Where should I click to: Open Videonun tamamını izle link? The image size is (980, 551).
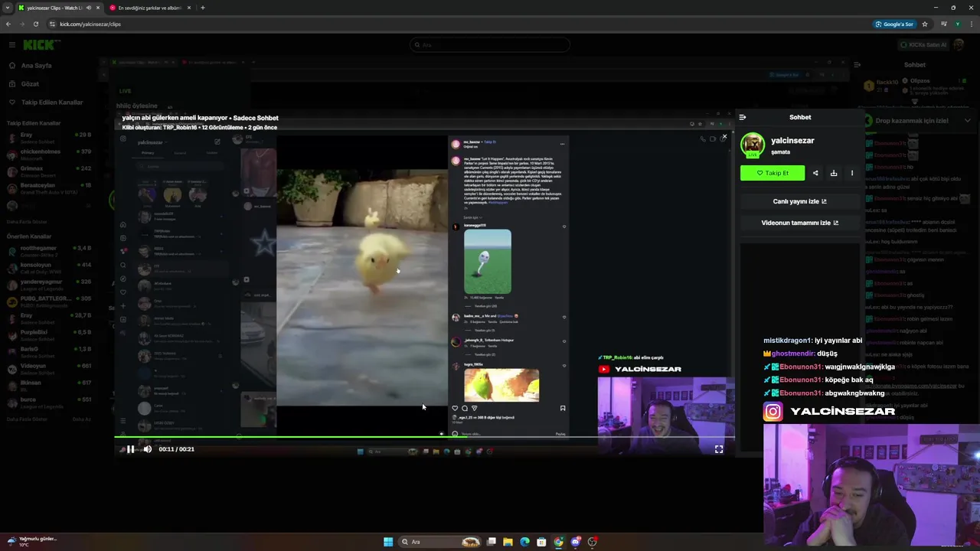click(800, 223)
